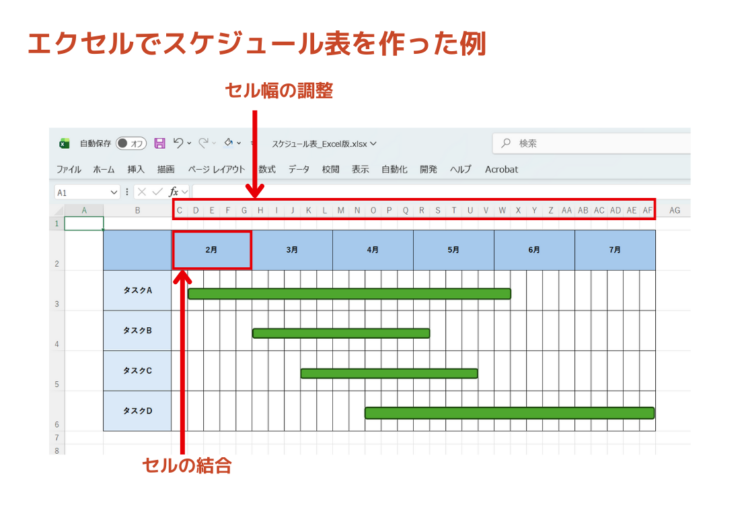This screenshot has height=505, width=740.
Task: Click the formula bar Enter checkmark icon
Action: tap(158, 192)
